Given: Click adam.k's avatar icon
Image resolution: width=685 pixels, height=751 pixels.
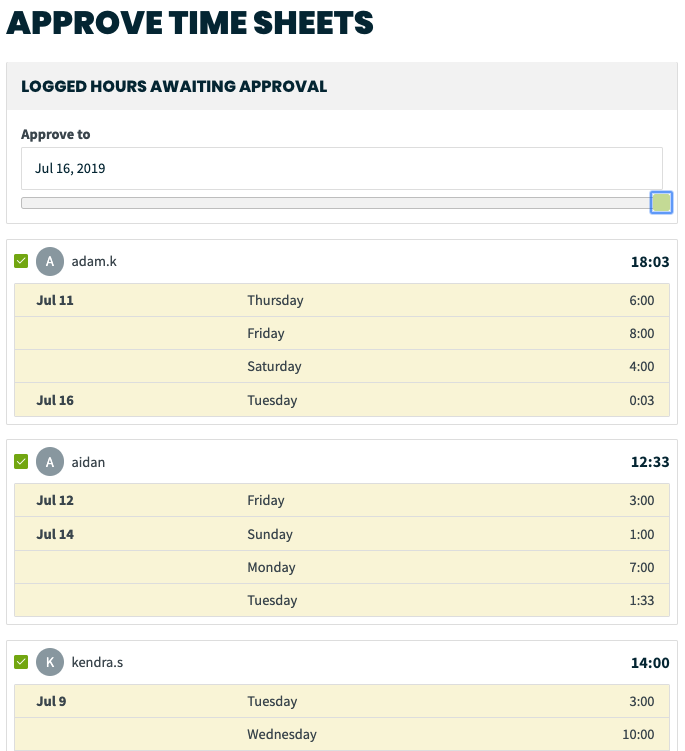Looking at the screenshot, I should point(50,262).
